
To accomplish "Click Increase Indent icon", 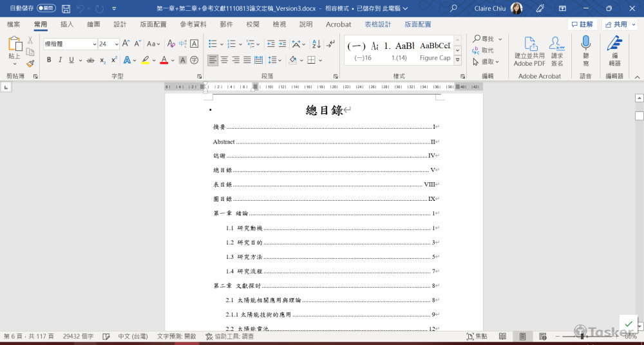I will (282, 44).
